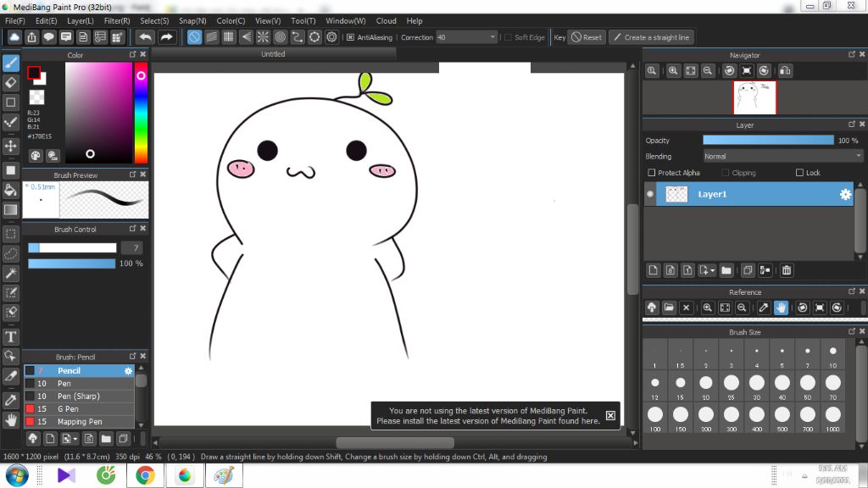
Task: Enable Lock checkbox for layer
Action: tap(799, 173)
